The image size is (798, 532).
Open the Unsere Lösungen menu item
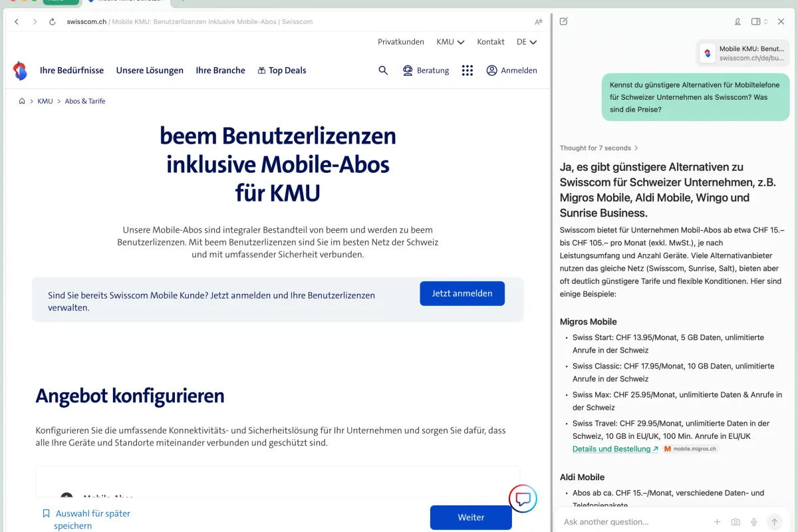coord(149,70)
